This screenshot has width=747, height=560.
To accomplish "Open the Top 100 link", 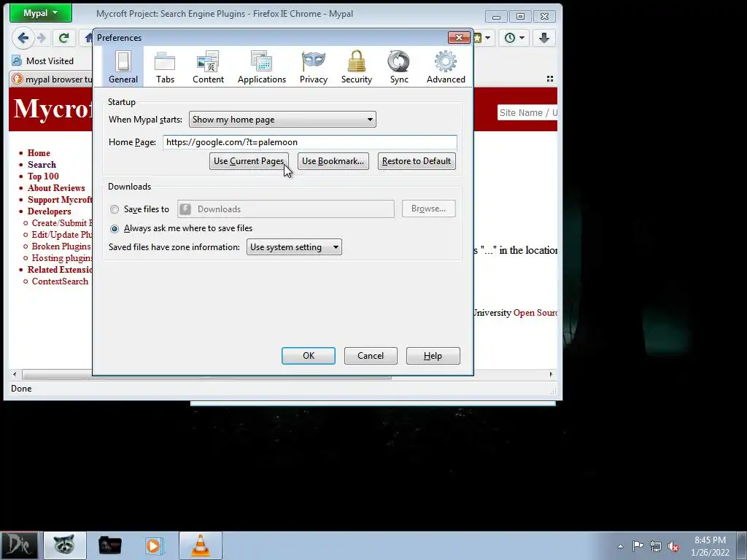I will (43, 176).
